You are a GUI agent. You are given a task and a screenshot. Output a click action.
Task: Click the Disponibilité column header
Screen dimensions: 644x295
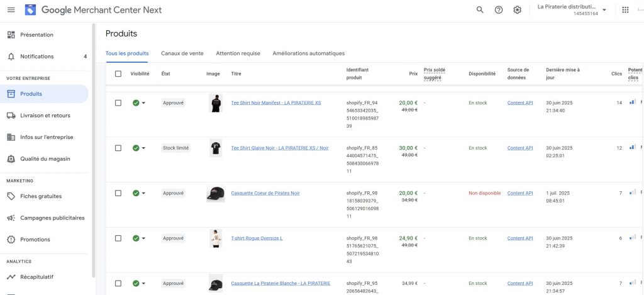[x=482, y=74]
